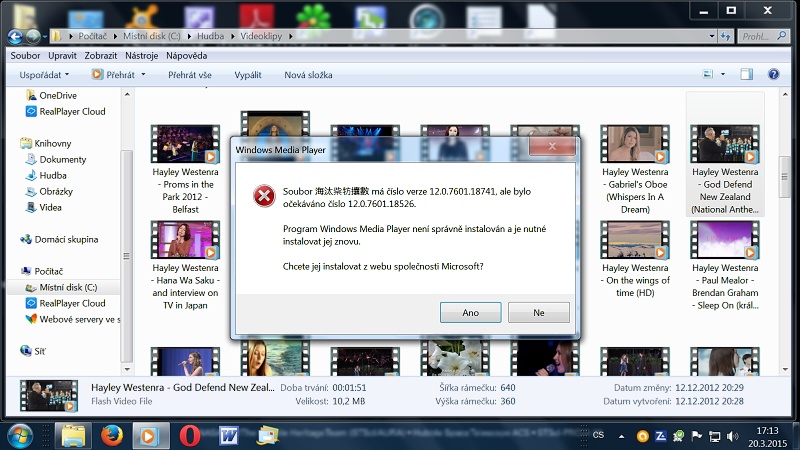Launch Firefox from taskbar
800x450 pixels.
(x=112, y=436)
